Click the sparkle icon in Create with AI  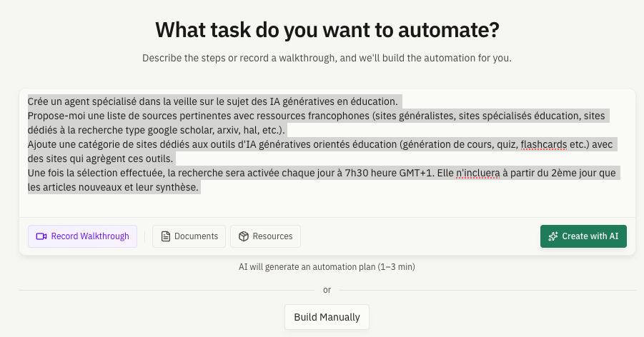click(x=553, y=236)
